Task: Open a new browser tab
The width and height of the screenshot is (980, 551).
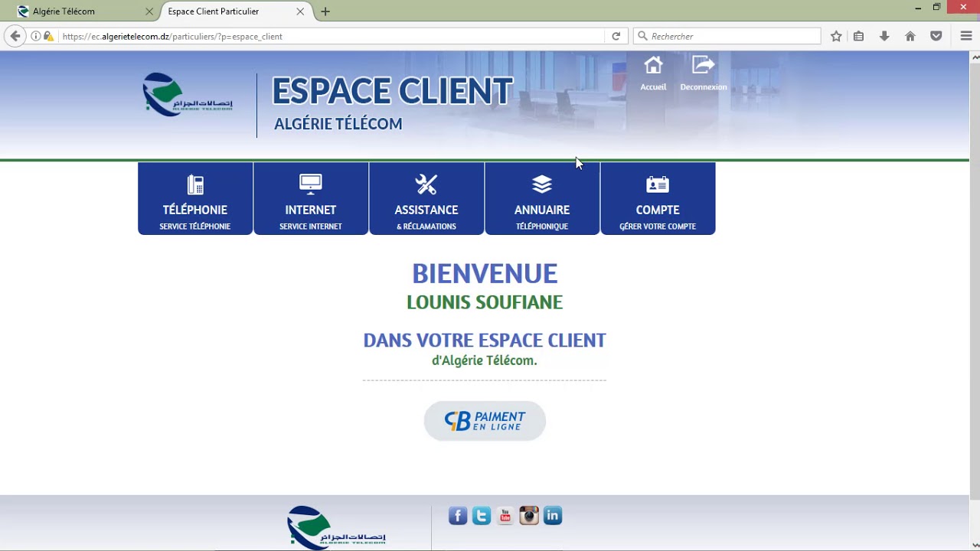Action: [x=325, y=11]
